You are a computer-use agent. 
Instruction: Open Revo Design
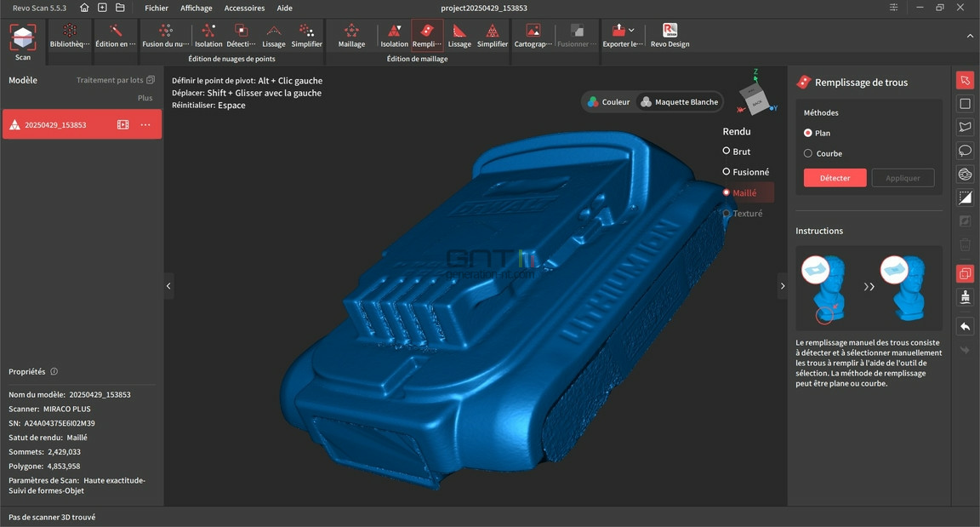[670, 36]
